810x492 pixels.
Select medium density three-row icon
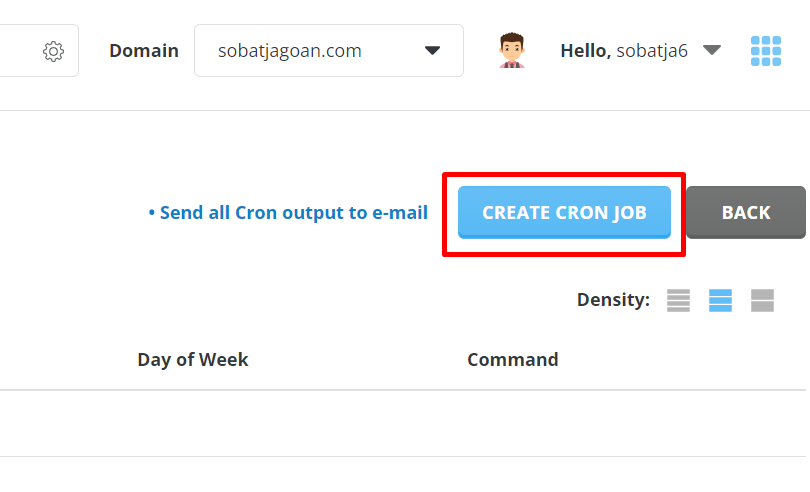(x=720, y=300)
